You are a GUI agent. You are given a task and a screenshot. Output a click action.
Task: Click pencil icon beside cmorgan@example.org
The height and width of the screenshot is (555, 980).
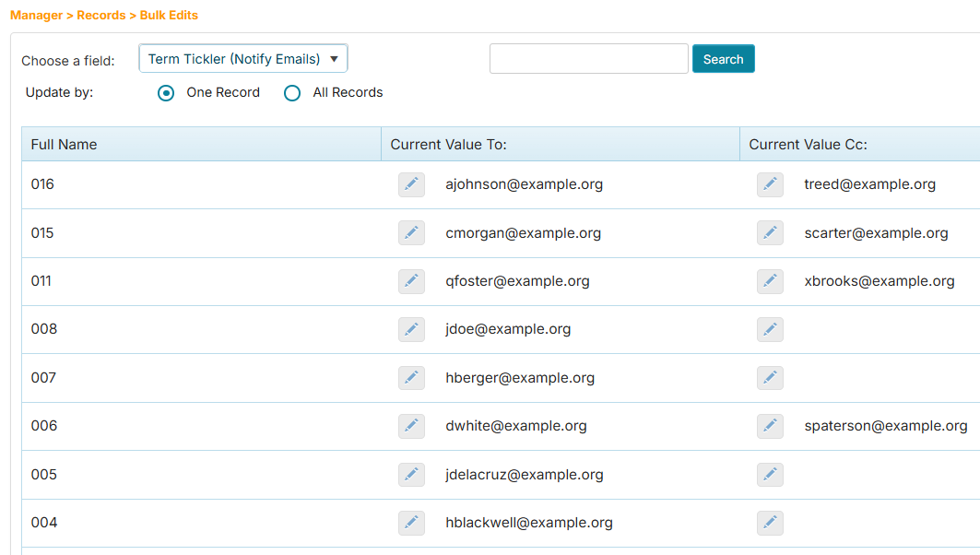click(x=411, y=233)
